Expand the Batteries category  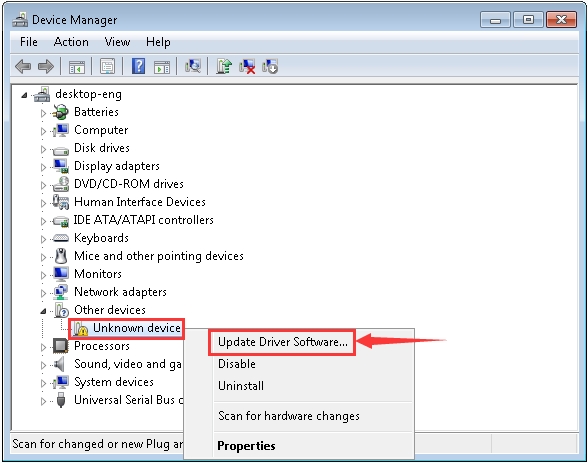(x=43, y=112)
